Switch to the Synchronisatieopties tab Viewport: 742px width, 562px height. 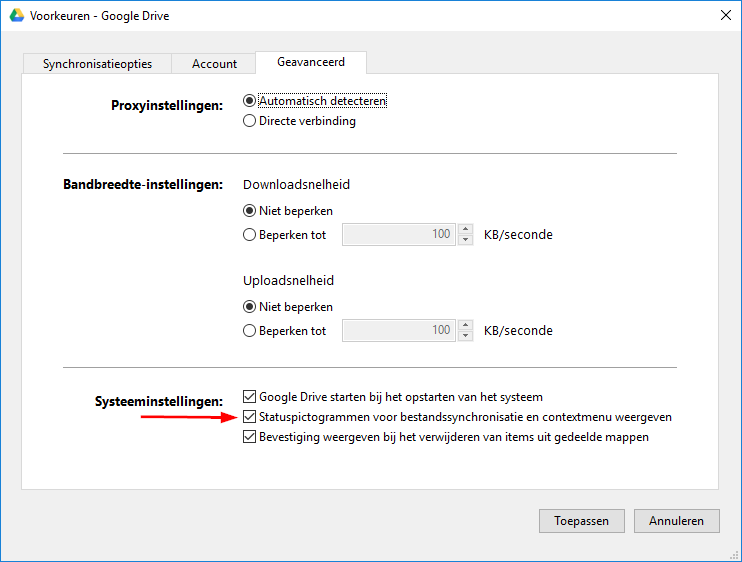point(97,64)
